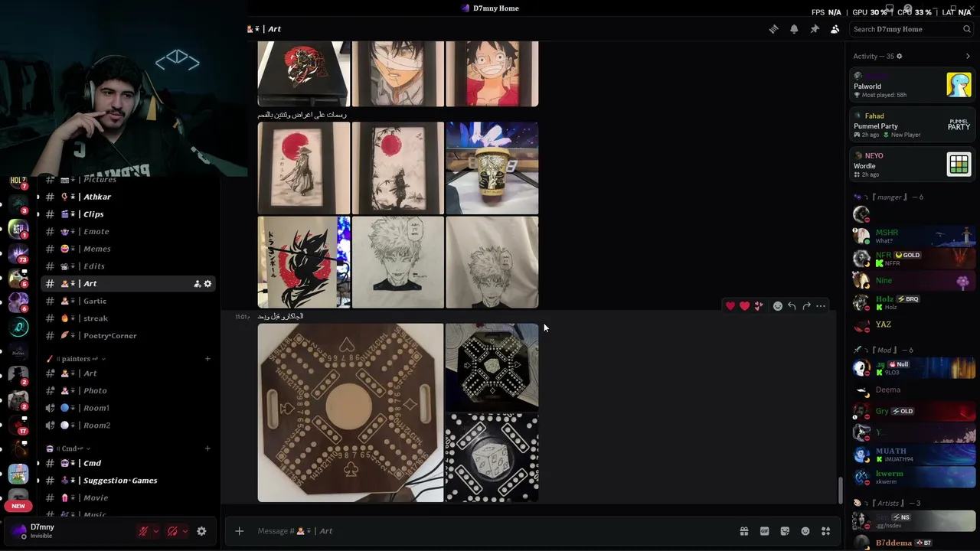Open Fahad's Pummel Party activity card
980x551 pixels.
[913, 124]
